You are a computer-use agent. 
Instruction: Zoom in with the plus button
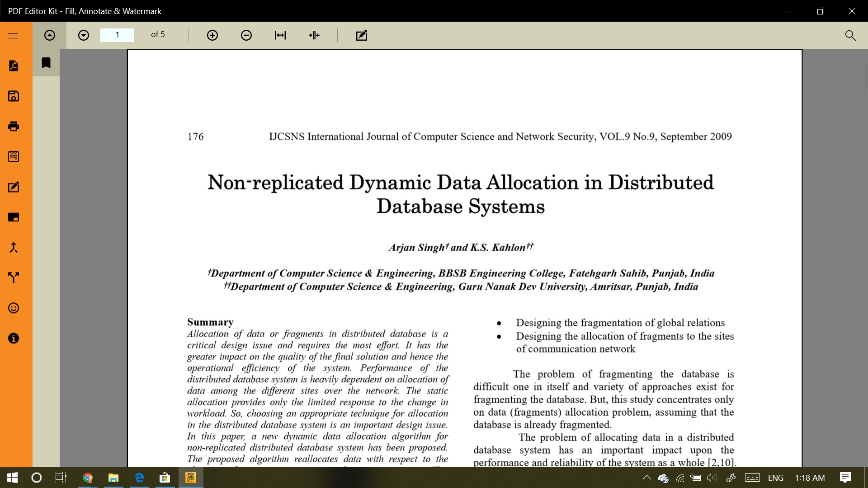(212, 35)
